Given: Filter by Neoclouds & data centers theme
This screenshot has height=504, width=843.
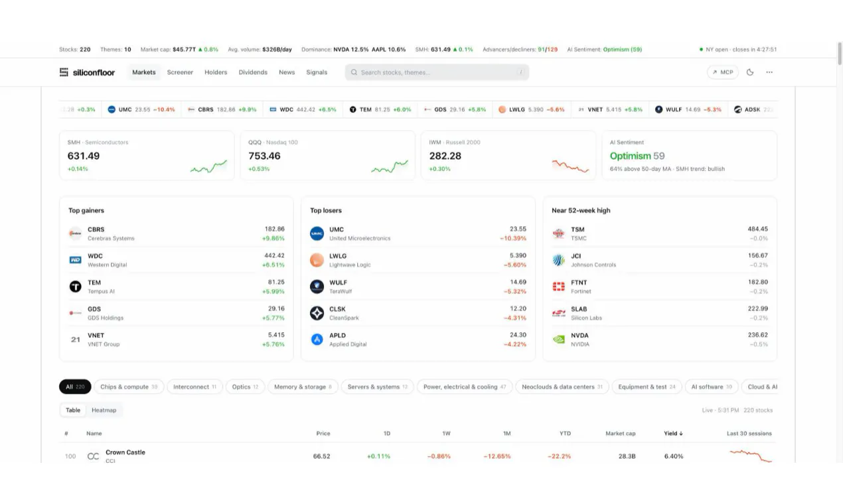Looking at the screenshot, I should tap(562, 387).
